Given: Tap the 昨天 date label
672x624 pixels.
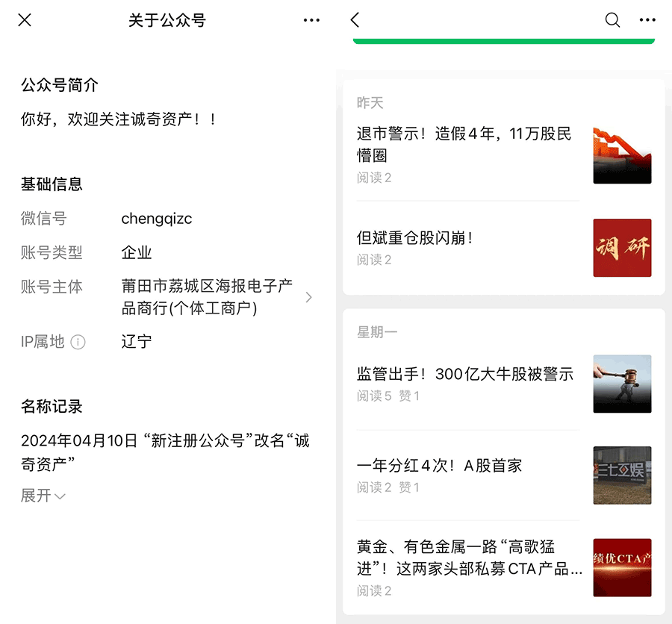Looking at the screenshot, I should click(370, 103).
